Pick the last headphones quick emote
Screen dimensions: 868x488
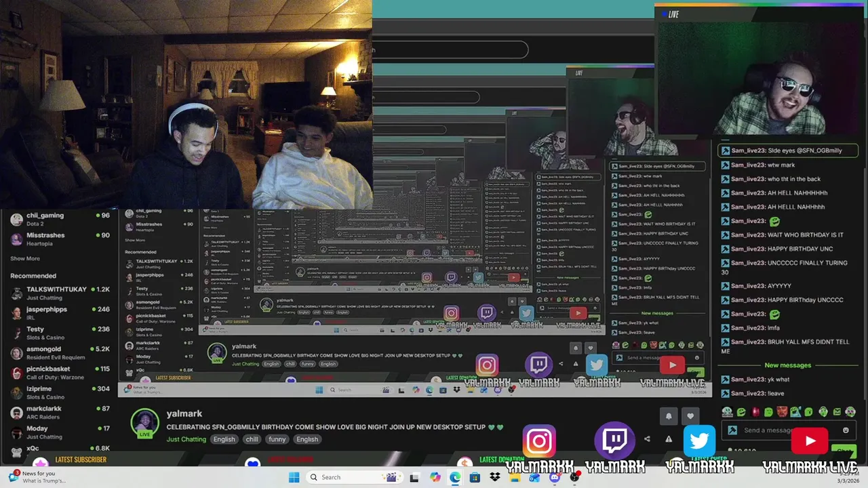tap(850, 411)
